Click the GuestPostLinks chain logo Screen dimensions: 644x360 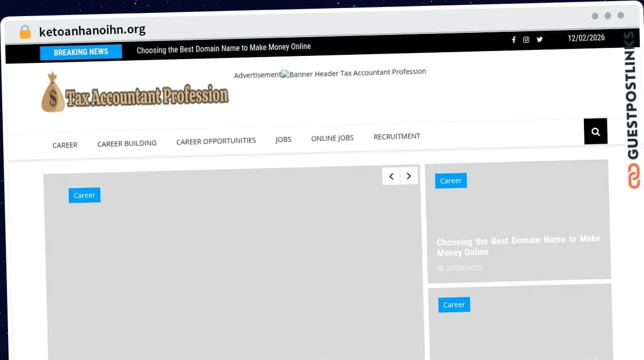coord(634,177)
